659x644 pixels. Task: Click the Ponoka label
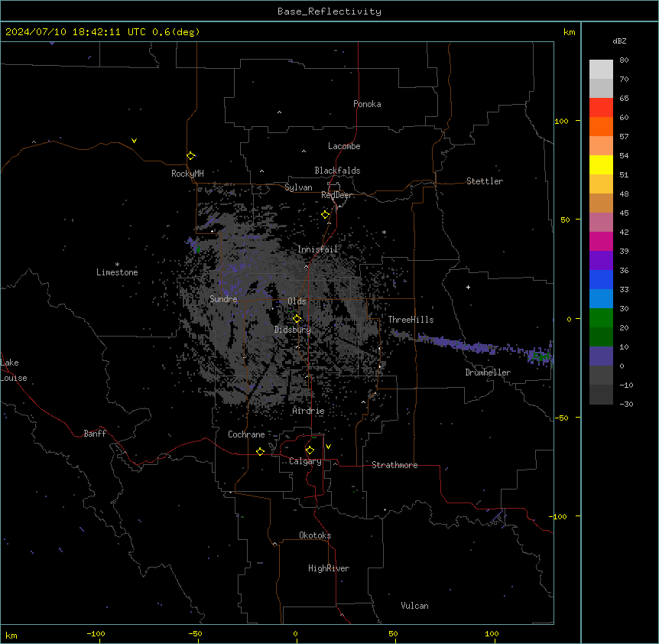pos(367,104)
